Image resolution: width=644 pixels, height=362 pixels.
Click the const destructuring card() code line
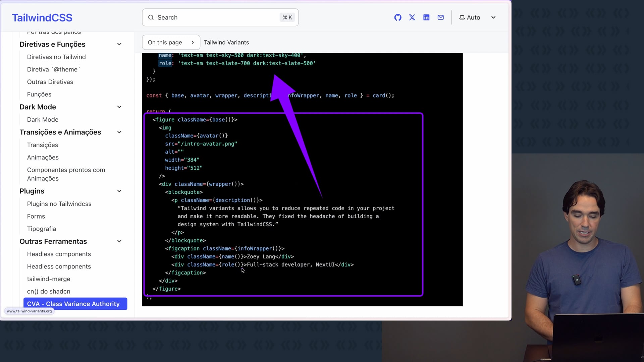click(x=270, y=96)
